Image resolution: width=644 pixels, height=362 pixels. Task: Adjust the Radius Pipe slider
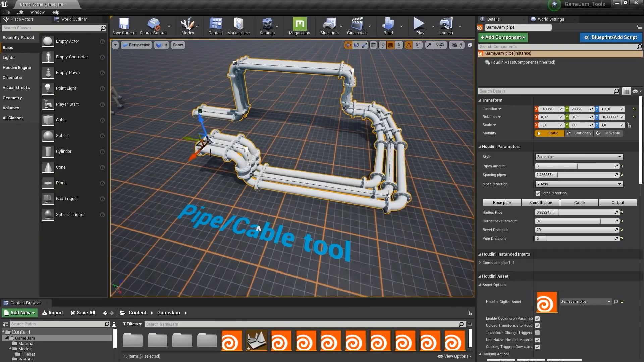(577, 213)
